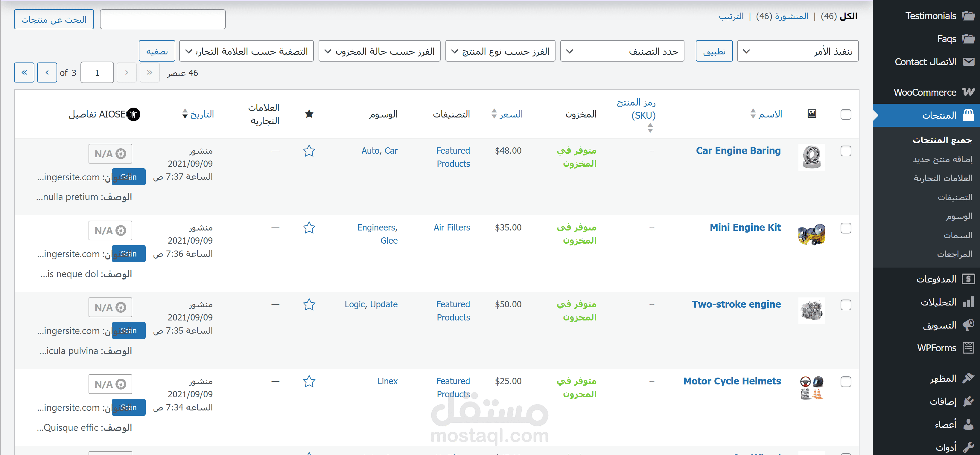Go to the next page arrow
The height and width of the screenshot is (455, 980).
pyautogui.click(x=47, y=72)
